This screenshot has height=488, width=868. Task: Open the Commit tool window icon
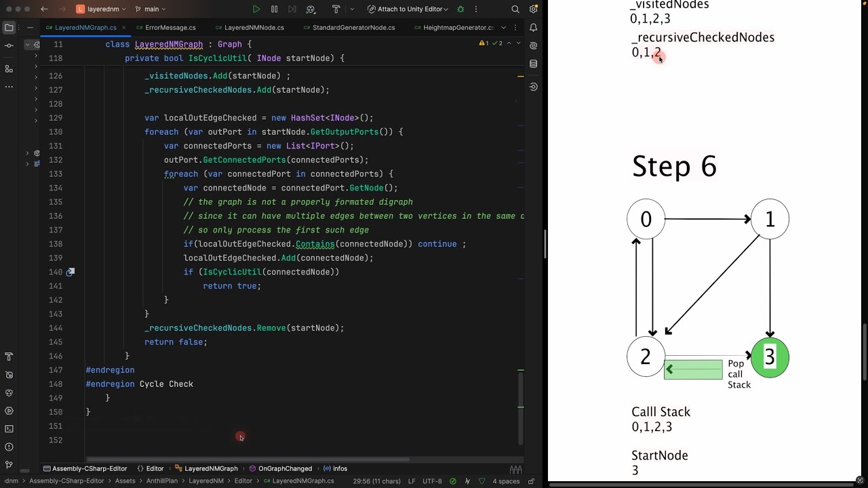pos(9,45)
